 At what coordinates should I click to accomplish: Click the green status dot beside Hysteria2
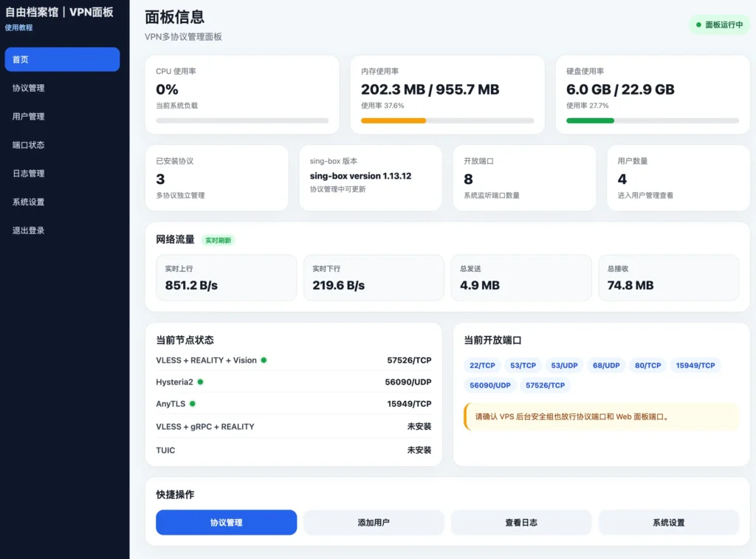point(201,382)
